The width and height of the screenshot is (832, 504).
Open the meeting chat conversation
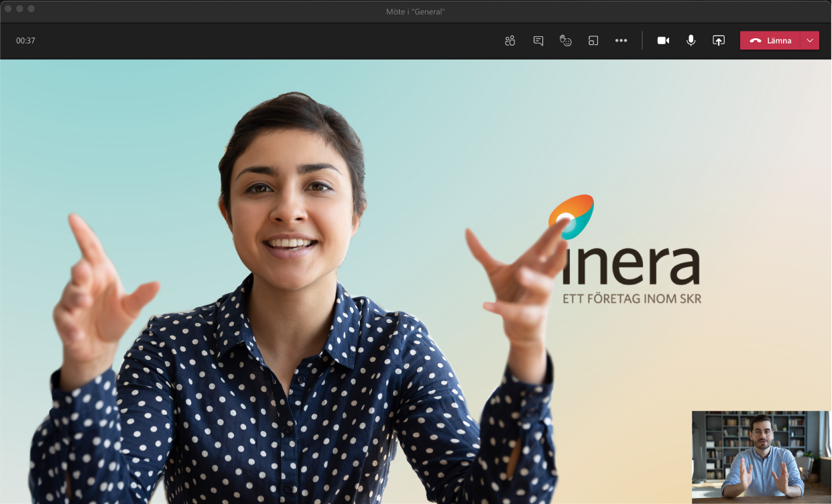click(538, 40)
